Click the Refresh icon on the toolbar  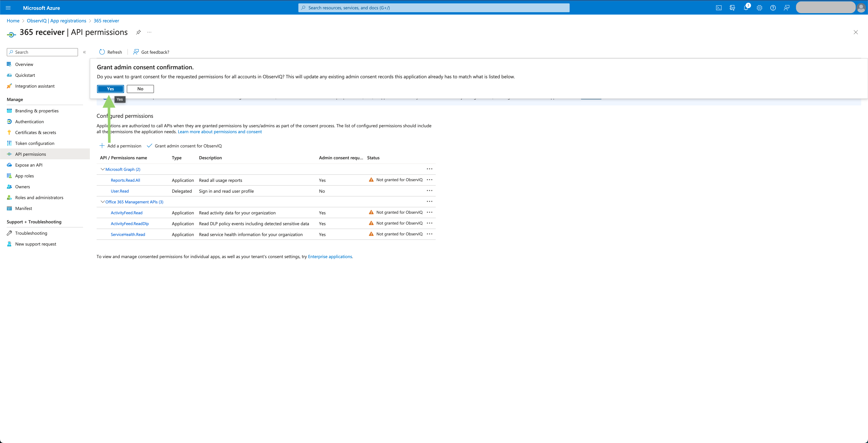[102, 52]
